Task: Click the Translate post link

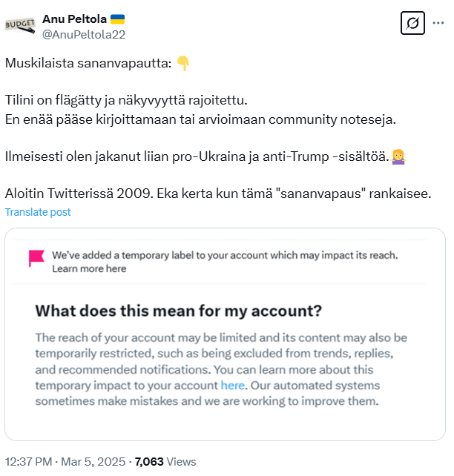Action: (x=38, y=212)
